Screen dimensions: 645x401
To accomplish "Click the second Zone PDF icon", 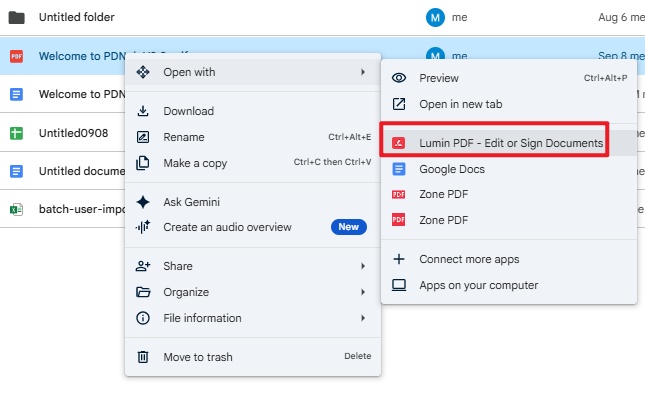I will point(399,220).
